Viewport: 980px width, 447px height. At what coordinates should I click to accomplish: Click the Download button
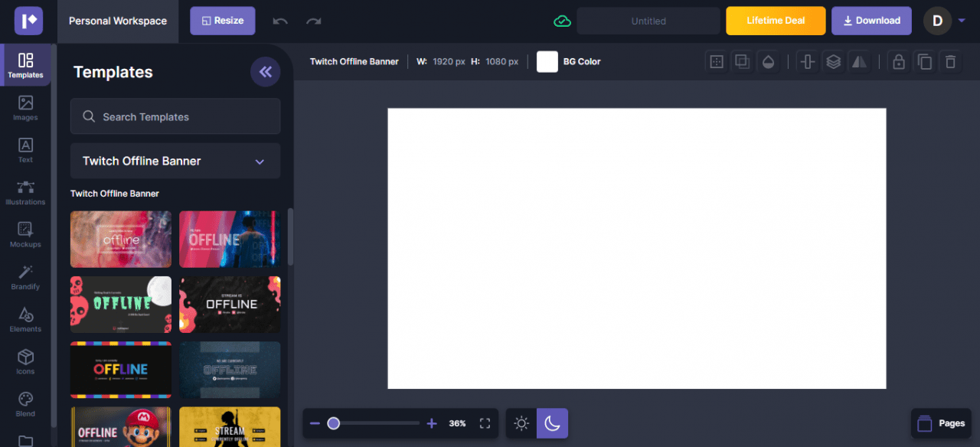[871, 21]
